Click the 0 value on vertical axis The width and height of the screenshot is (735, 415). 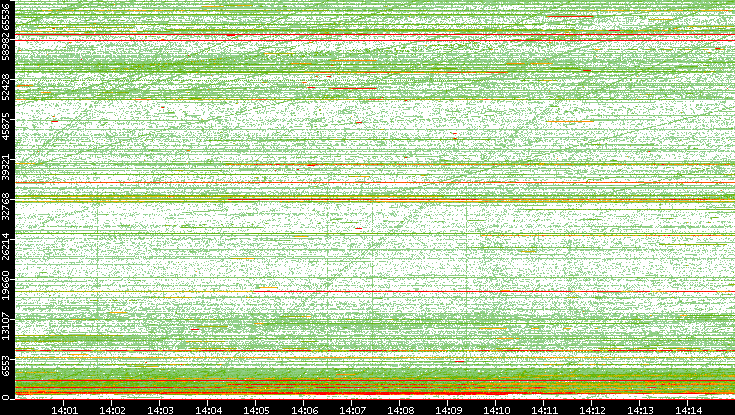[6, 398]
